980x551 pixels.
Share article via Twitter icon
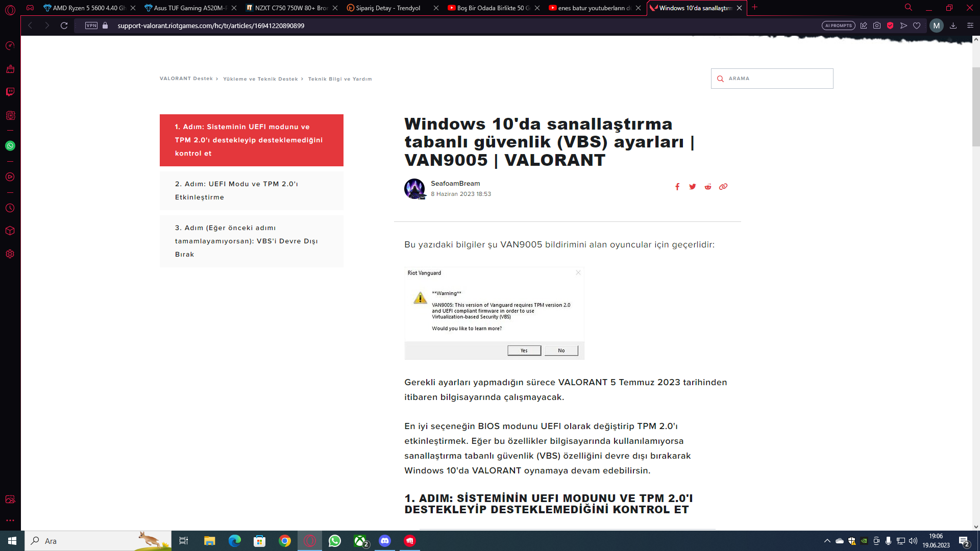(693, 187)
